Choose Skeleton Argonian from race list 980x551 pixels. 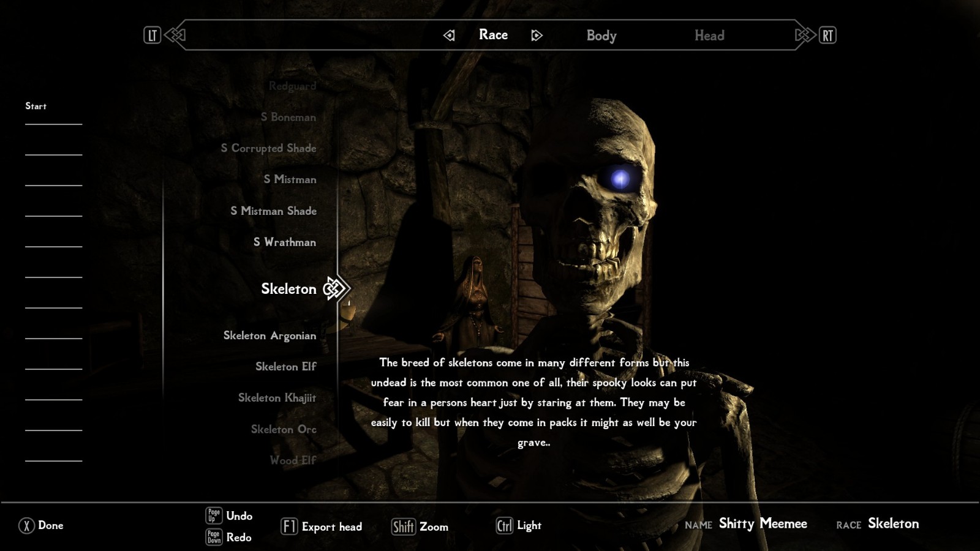269,335
